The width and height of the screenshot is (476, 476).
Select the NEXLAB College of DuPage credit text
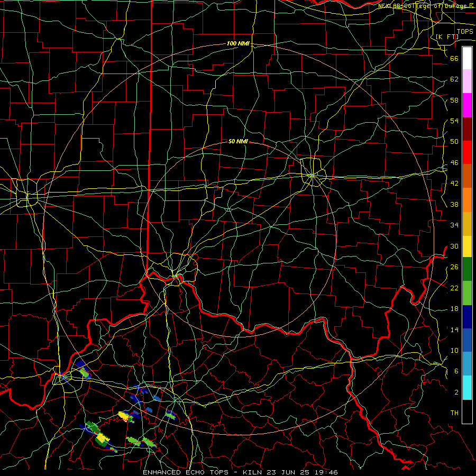click(x=426, y=6)
